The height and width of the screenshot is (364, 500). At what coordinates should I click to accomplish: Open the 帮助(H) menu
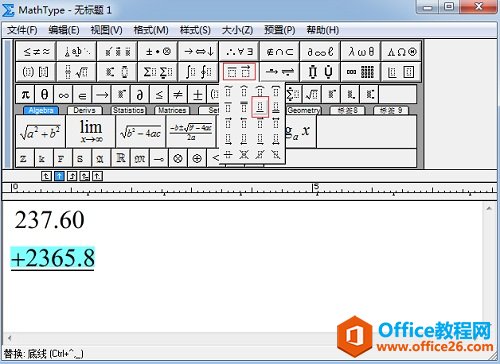tap(323, 30)
